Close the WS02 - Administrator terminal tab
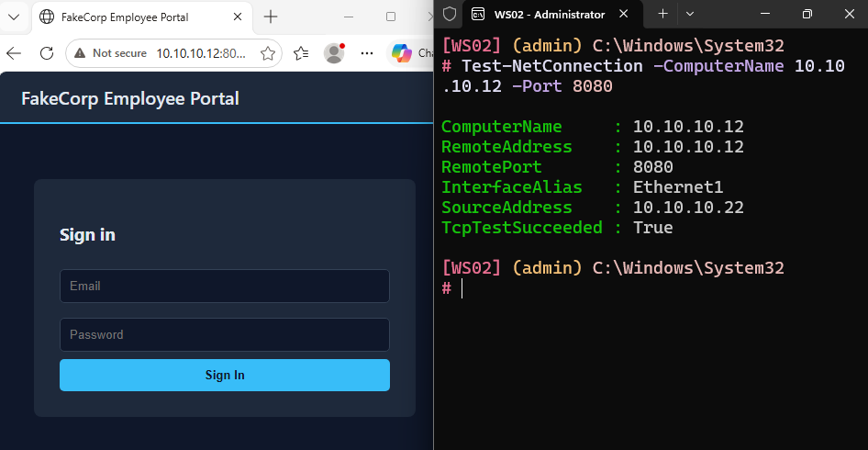868x450 pixels. click(x=623, y=14)
